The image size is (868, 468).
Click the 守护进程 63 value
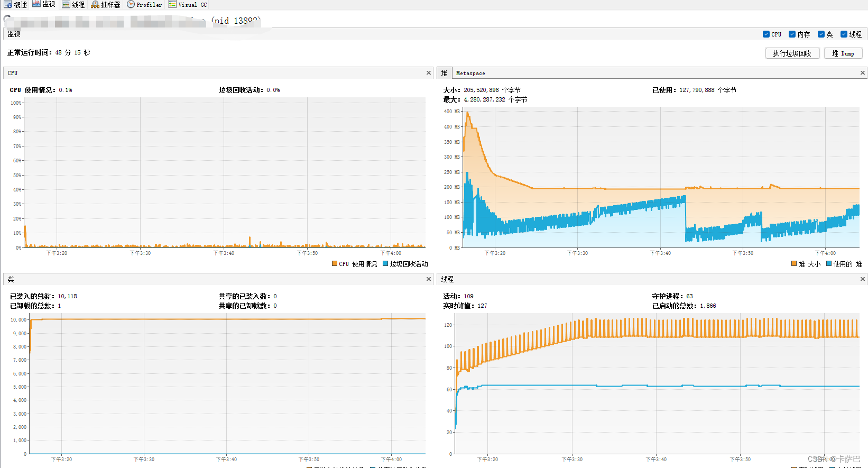point(689,297)
